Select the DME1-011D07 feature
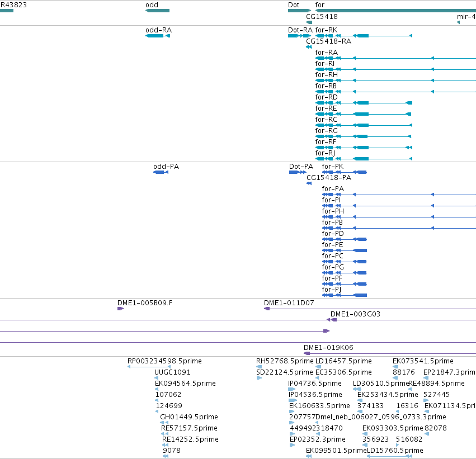This screenshot has height=459, width=476. 370,309
